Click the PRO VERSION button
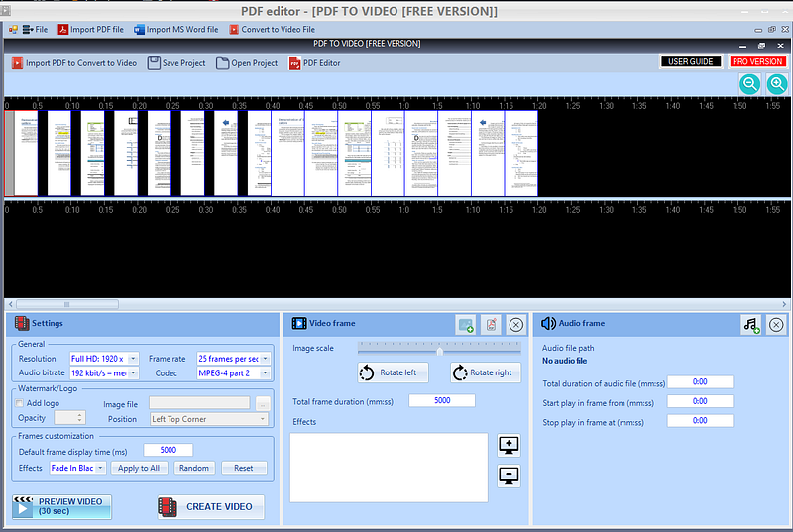This screenshot has height=532, width=793. pyautogui.click(x=757, y=61)
